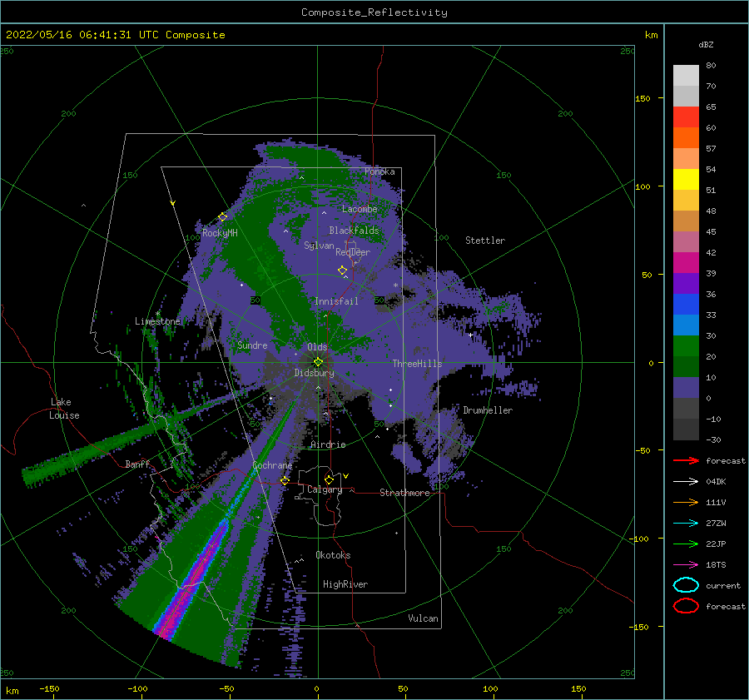This screenshot has height=700, width=749.
Task: Click the cyan 27ZW arrow icon
Action: pyautogui.click(x=686, y=524)
